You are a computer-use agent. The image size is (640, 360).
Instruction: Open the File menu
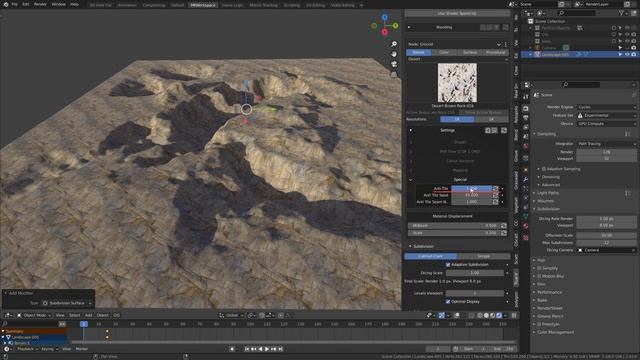pyautogui.click(x=15, y=4)
